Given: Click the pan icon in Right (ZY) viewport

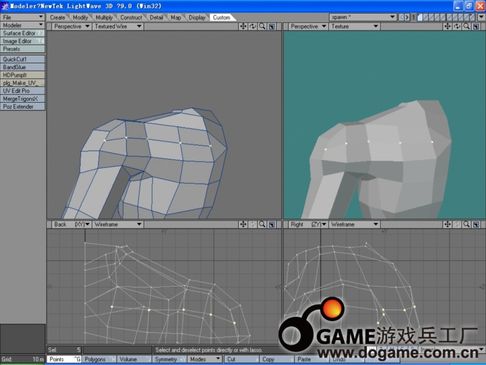Looking at the screenshot, I should [x=447, y=224].
